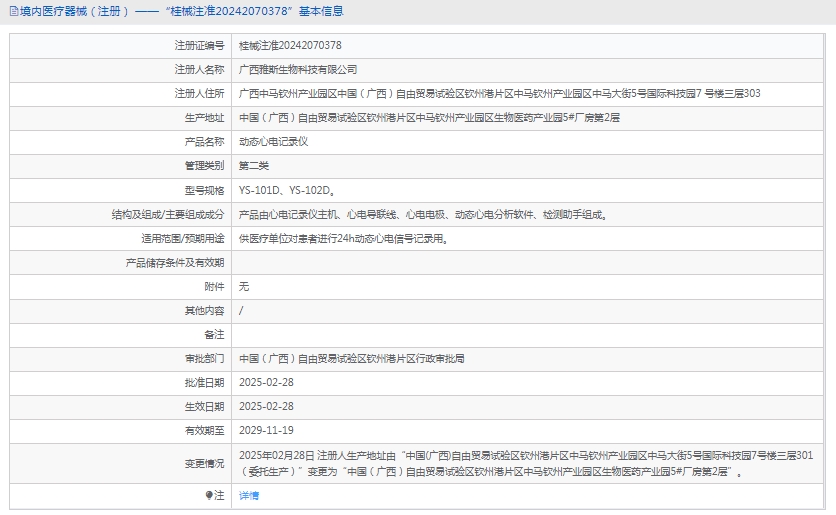Click the 注册人住所 address value

[500, 93]
